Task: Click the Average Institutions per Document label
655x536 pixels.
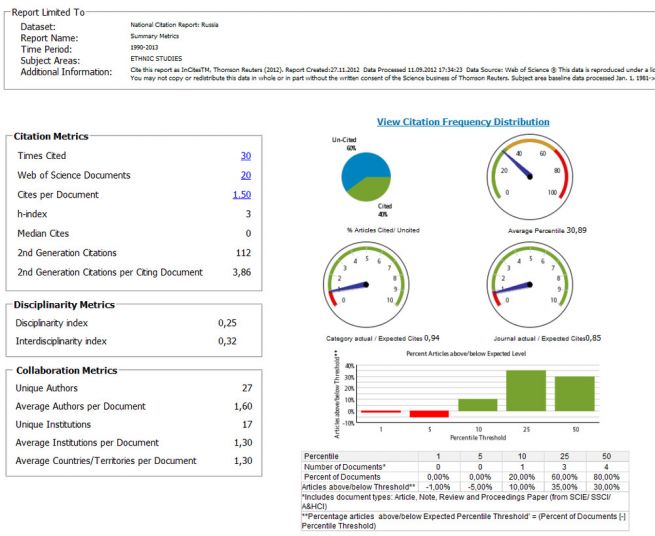Action: 87,443
